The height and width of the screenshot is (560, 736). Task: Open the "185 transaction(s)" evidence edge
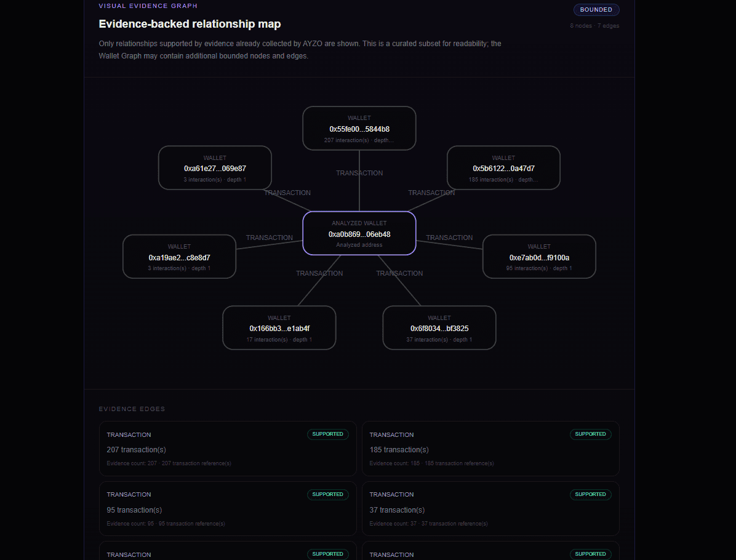coord(490,449)
